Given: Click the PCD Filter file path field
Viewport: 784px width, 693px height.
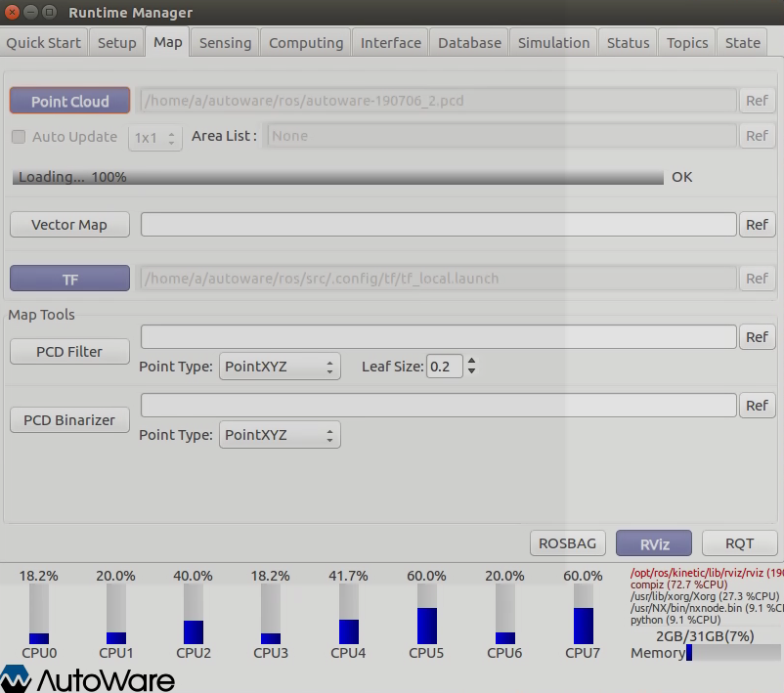Looking at the screenshot, I should click(x=439, y=337).
